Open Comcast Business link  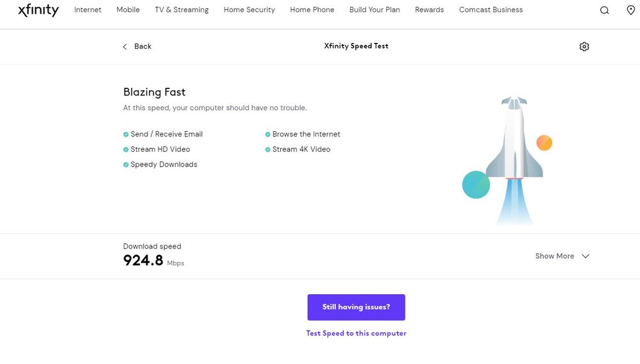coord(491,10)
